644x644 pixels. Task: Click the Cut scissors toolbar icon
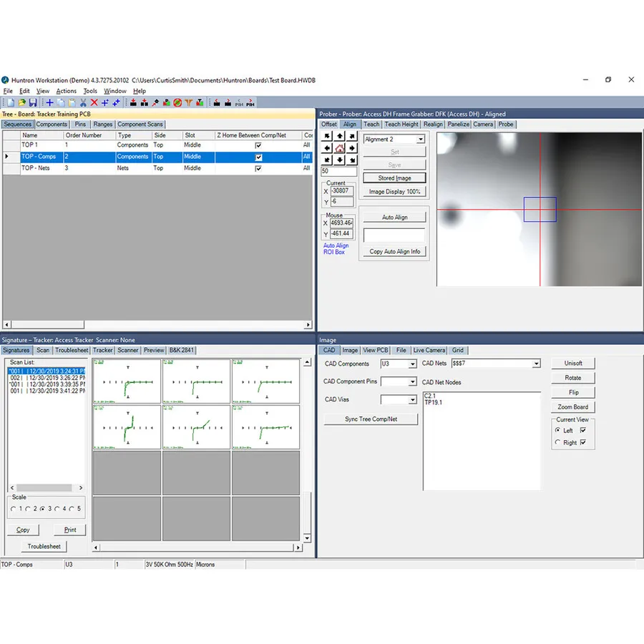click(x=83, y=102)
